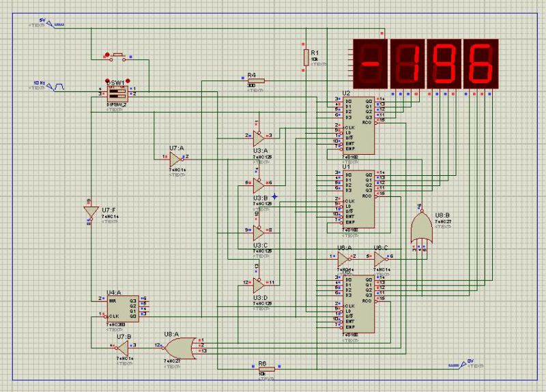The height and width of the screenshot is (392, 546).
Task: Toggle the lower switch of DSW1
Action: pyautogui.click(x=117, y=95)
